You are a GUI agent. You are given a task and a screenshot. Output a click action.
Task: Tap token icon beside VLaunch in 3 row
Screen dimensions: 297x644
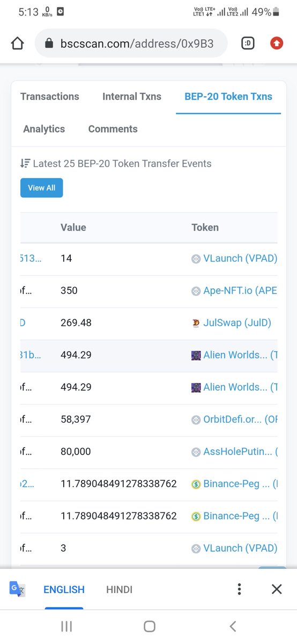(x=196, y=548)
